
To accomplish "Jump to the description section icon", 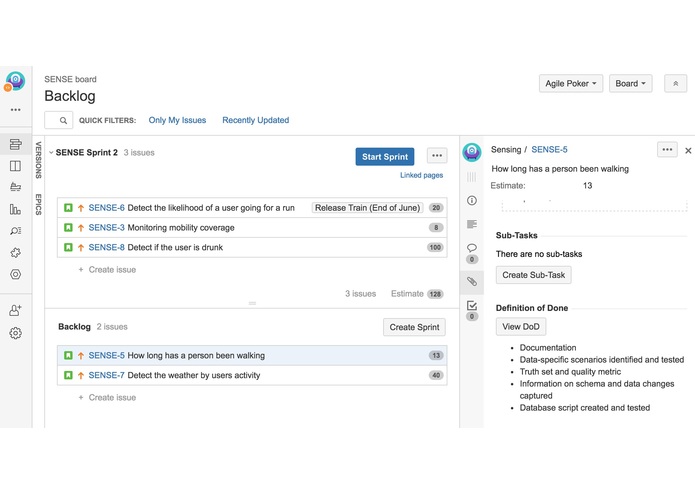I will point(472,224).
